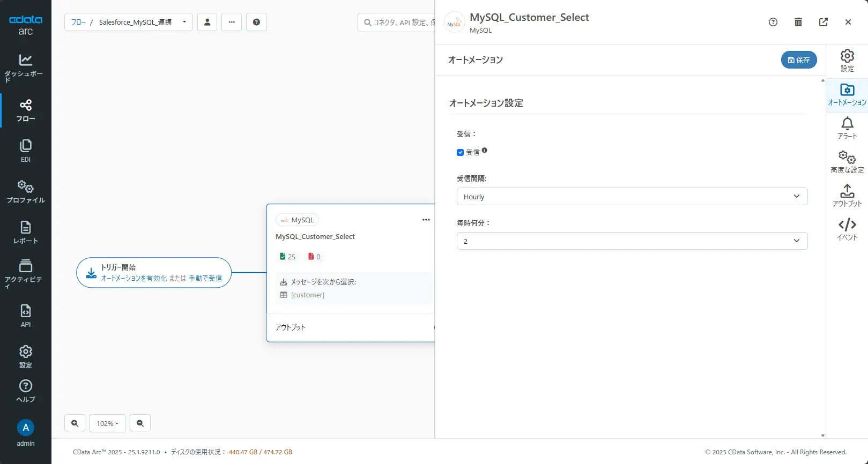
Task: Open the 毎時何分 minute dropdown
Action: pos(632,241)
